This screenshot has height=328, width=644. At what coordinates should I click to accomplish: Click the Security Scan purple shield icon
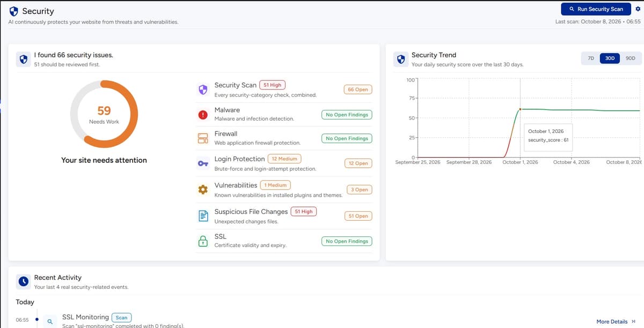203,90
